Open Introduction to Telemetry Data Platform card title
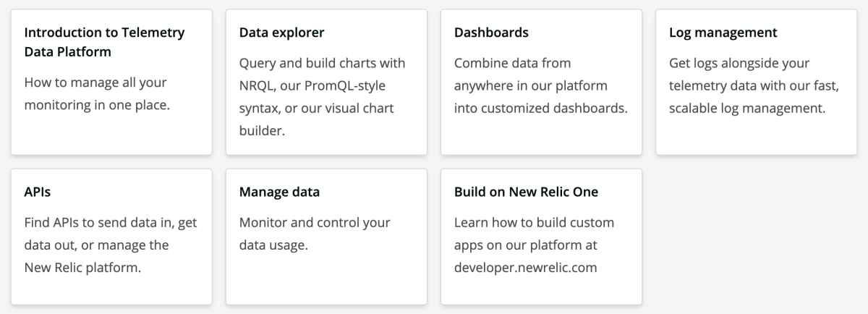The height and width of the screenshot is (314, 868). click(104, 42)
